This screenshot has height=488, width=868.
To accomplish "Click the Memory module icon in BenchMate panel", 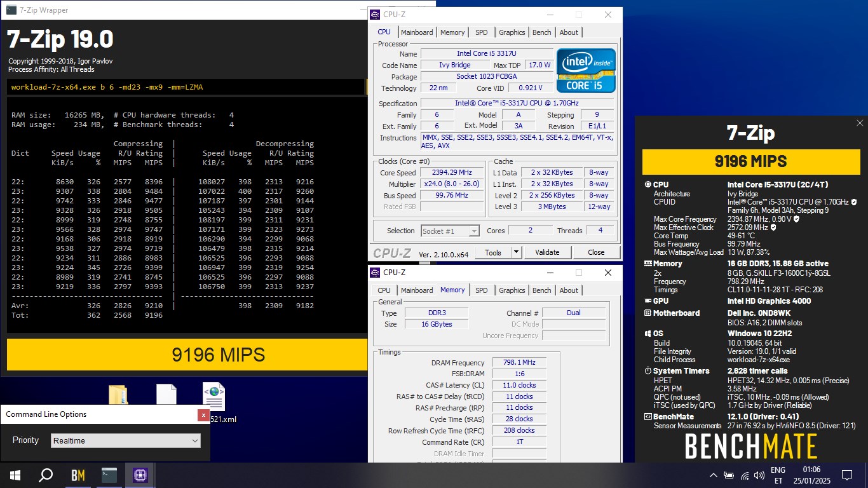I will tap(648, 264).
